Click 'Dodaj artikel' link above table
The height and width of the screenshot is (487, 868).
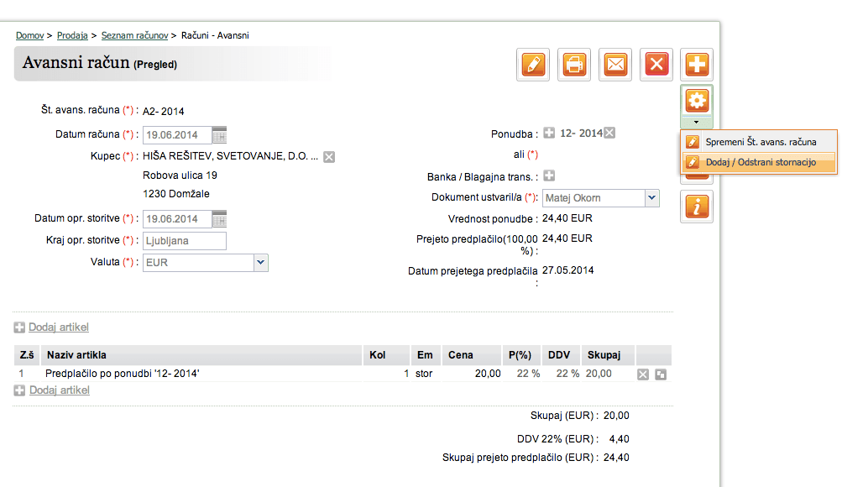pyautogui.click(x=59, y=327)
